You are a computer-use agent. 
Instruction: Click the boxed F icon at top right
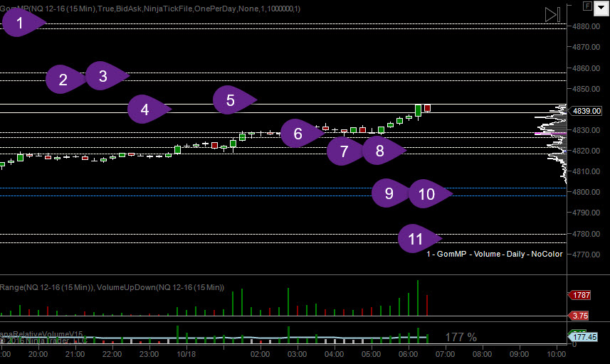[x=587, y=6]
